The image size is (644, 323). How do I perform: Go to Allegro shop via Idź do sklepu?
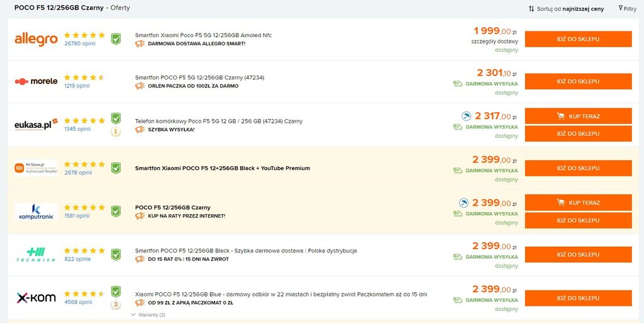coord(579,39)
